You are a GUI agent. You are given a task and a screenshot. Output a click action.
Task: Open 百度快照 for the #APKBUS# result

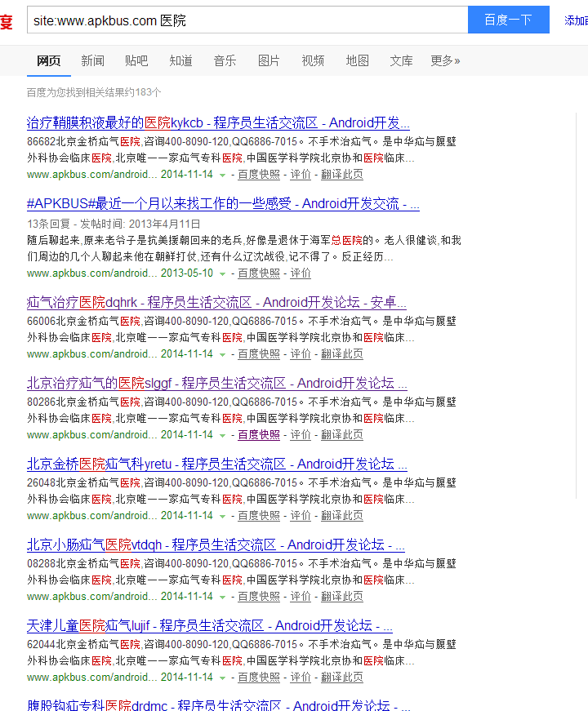(259, 273)
